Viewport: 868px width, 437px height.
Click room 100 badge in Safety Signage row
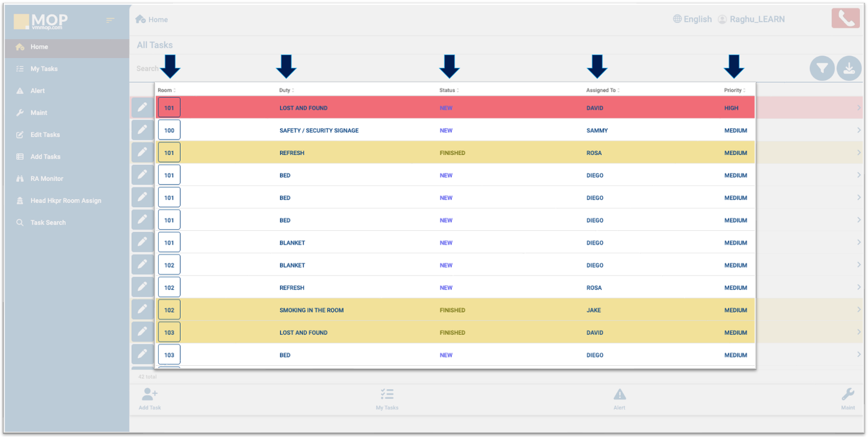click(x=169, y=130)
